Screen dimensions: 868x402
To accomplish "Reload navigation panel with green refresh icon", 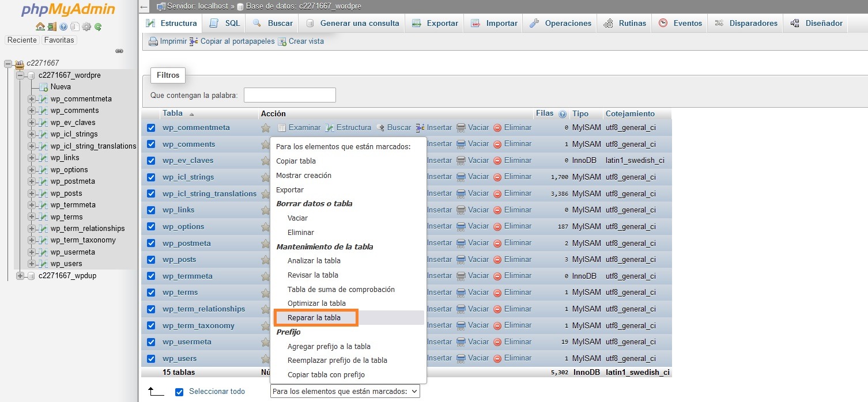I will point(98,26).
